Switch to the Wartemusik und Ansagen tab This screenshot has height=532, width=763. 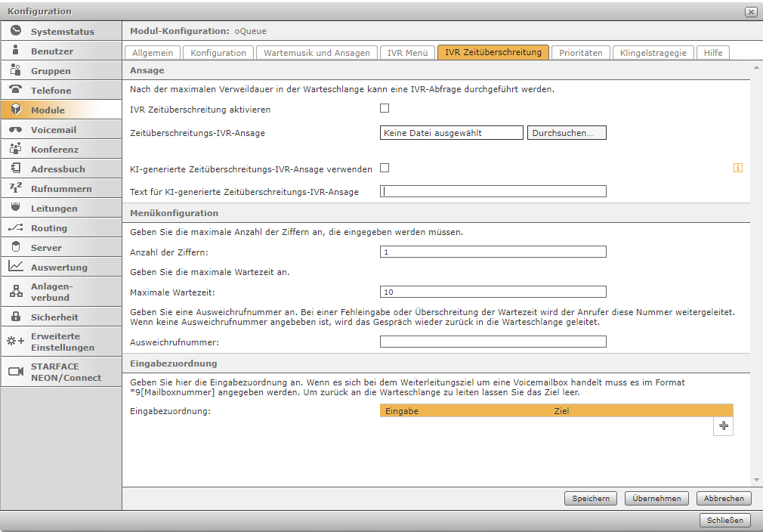tap(317, 53)
